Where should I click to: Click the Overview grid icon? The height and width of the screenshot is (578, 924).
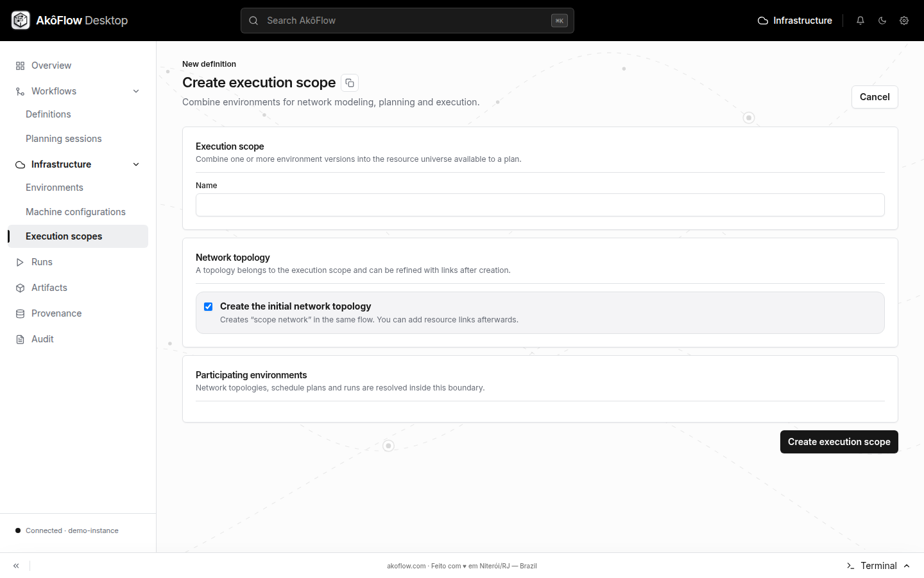pyautogui.click(x=20, y=66)
